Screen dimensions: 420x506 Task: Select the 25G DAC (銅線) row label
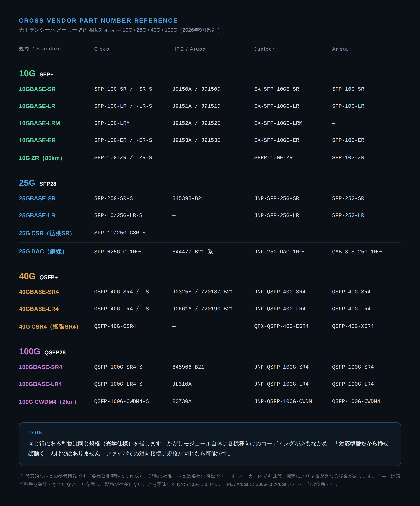coord(42,252)
